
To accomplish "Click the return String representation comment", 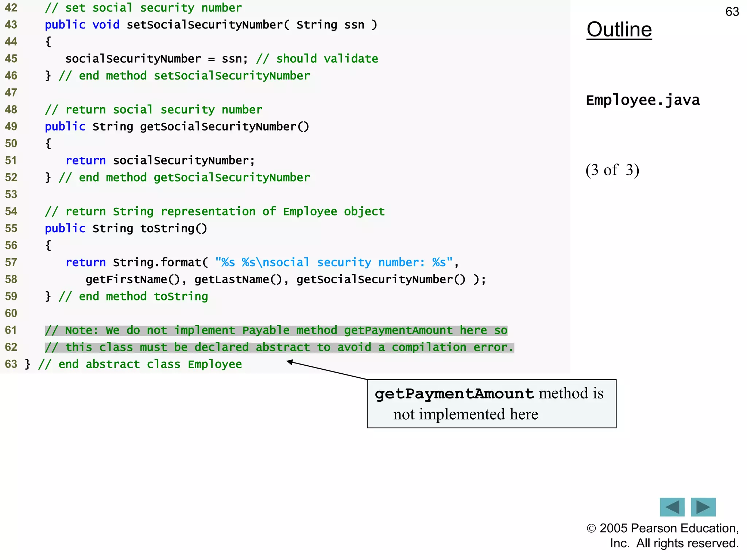I will (x=214, y=211).
